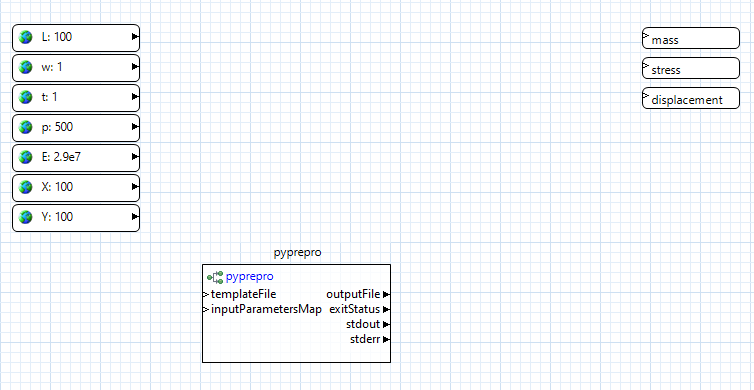This screenshot has width=754, height=390.
Task: Click the pyprepro workflow node icon
Action: [215, 277]
